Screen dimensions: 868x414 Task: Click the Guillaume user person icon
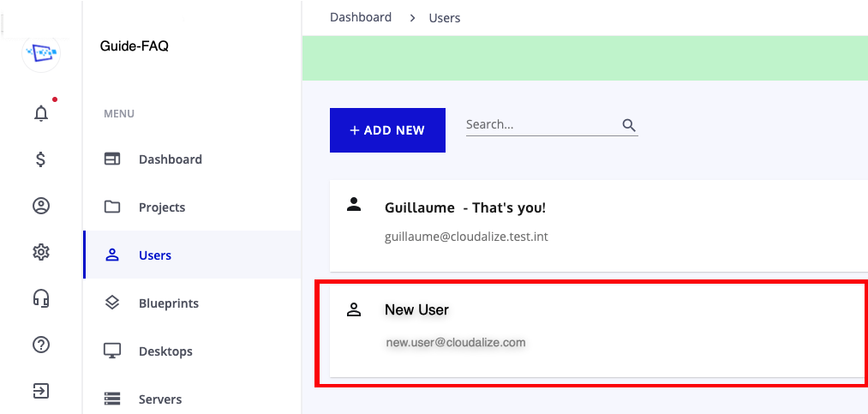(354, 204)
